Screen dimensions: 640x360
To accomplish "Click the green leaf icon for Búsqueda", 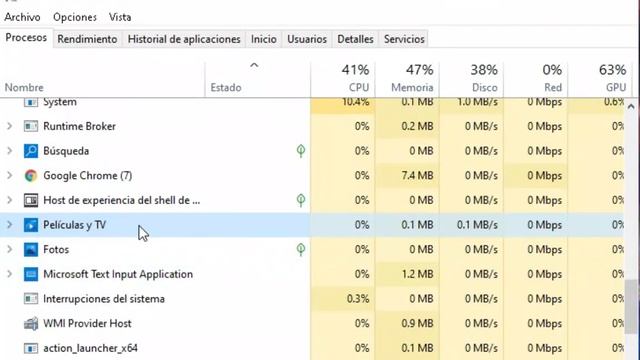I will click(x=301, y=151).
